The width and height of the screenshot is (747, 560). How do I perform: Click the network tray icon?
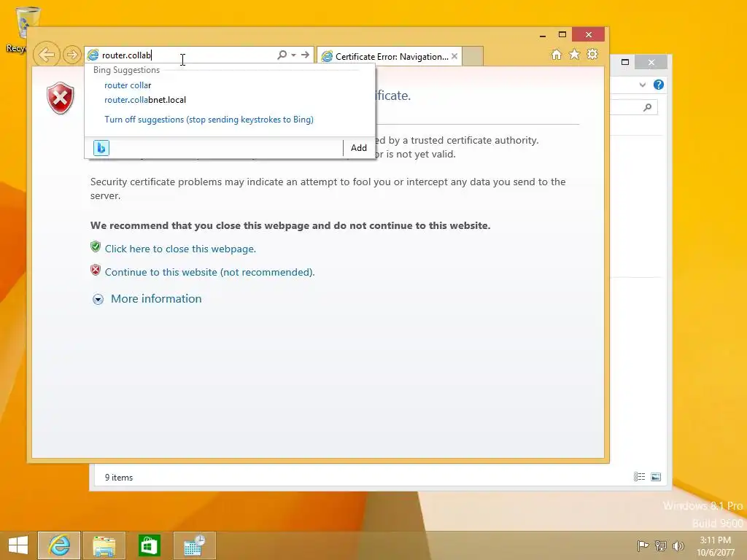[x=661, y=545]
